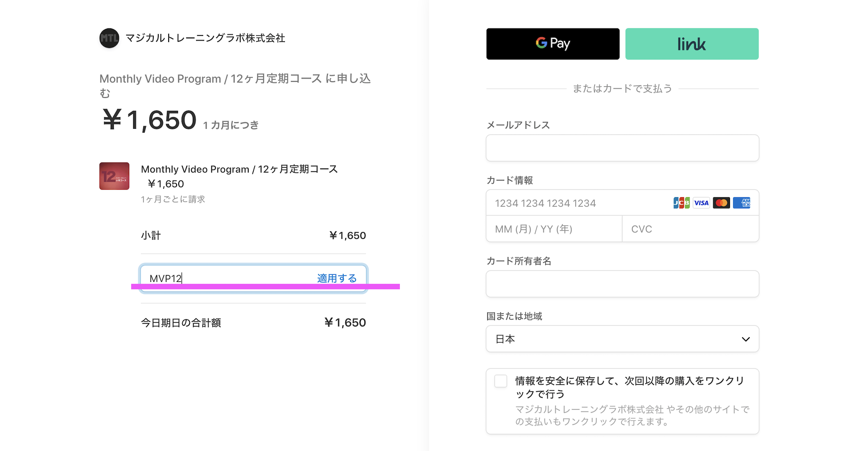
Task: Focus the メールアドレス email field
Action: (622, 148)
